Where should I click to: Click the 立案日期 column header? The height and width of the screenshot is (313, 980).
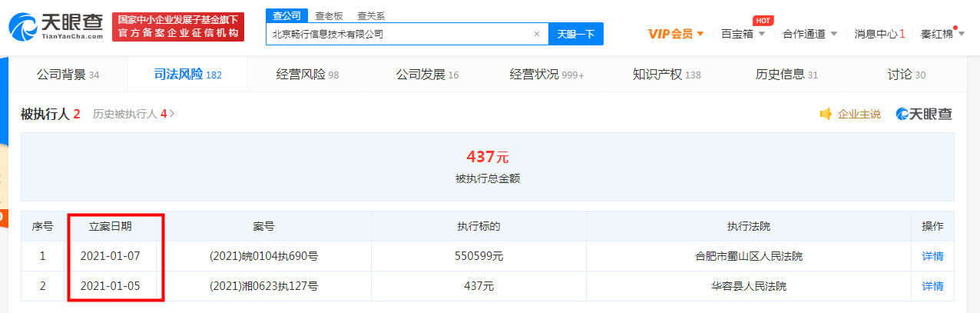110,226
